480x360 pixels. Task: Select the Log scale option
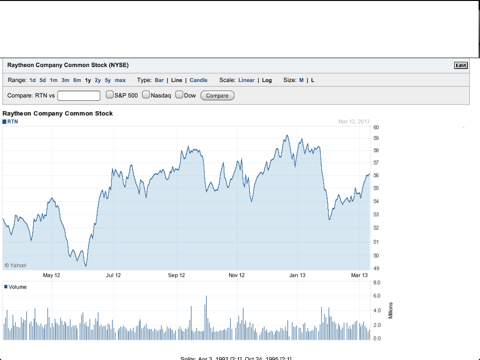point(267,80)
